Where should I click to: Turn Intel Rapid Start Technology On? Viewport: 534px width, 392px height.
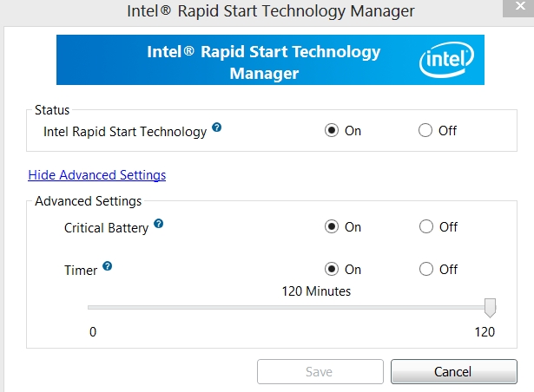tap(332, 131)
